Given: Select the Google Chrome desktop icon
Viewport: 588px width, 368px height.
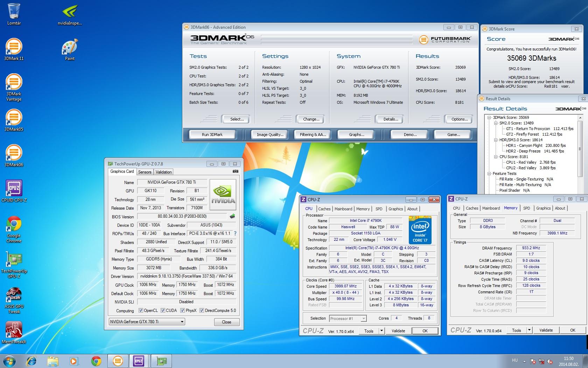Looking at the screenshot, I should (14, 229).
